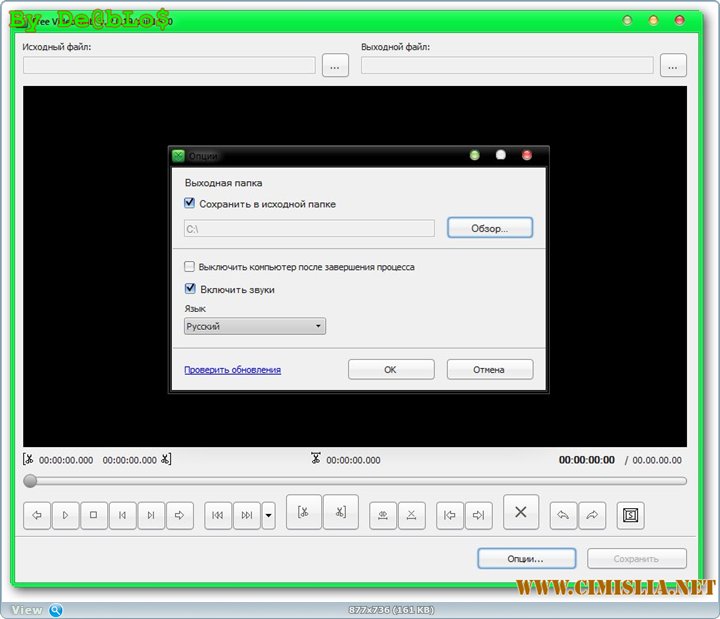Image resolution: width=720 pixels, height=619 pixels.
Task: Open the 'Русский' language dropdown
Action: [255, 326]
